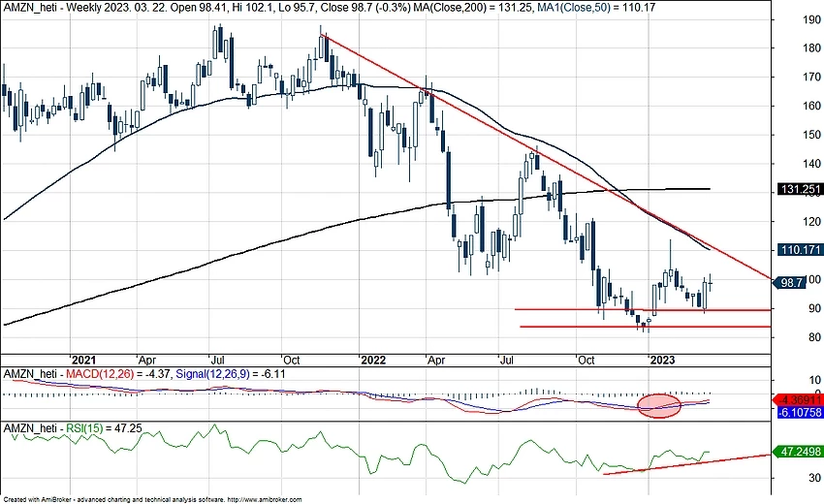This screenshot has height=504, width=824.
Task: Click the 2021 time axis label
Action: click(x=84, y=360)
